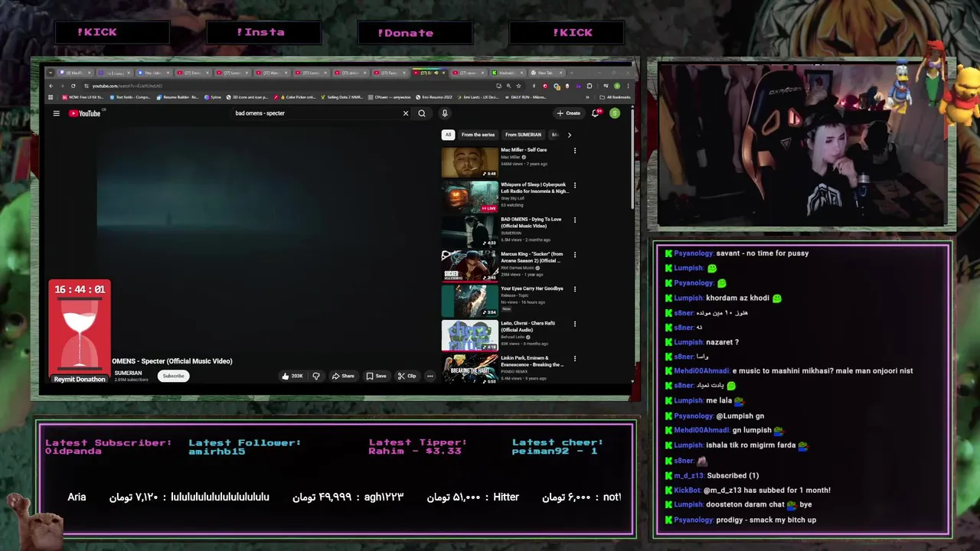Select the From the series chip

point(478,135)
